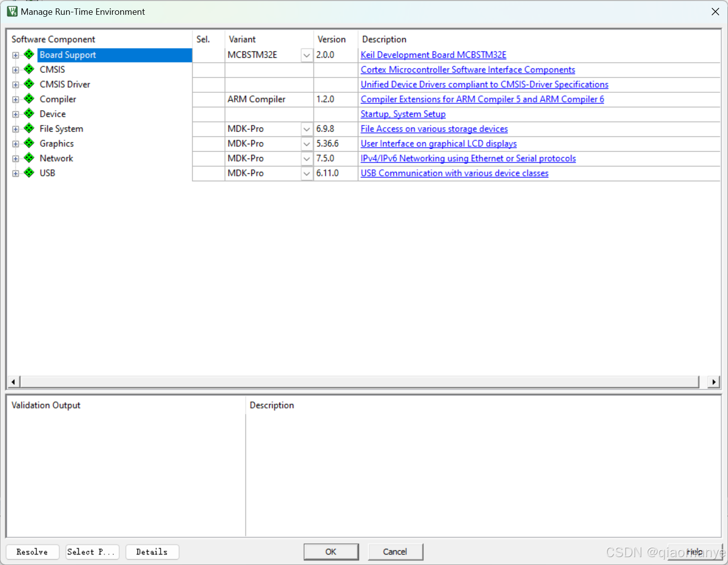Expand the USB tree node
The height and width of the screenshot is (565, 728).
click(x=16, y=173)
